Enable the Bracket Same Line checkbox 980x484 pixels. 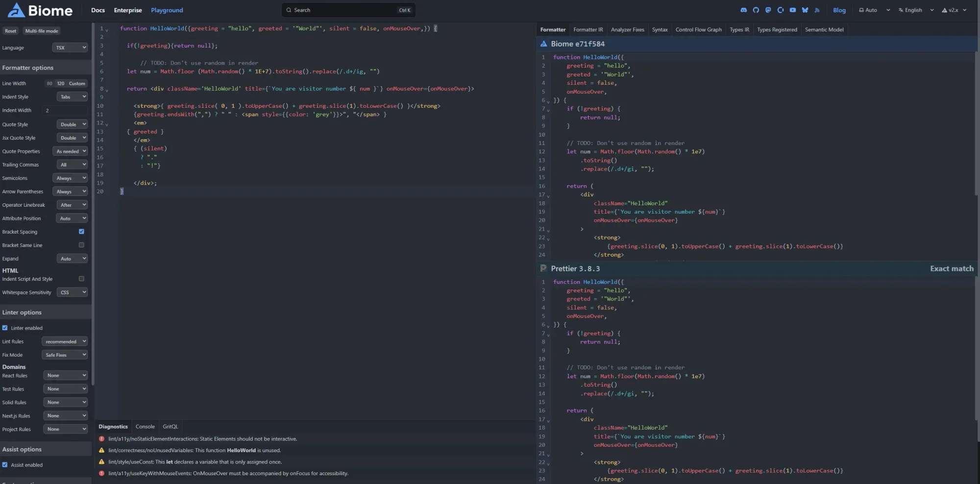(81, 245)
